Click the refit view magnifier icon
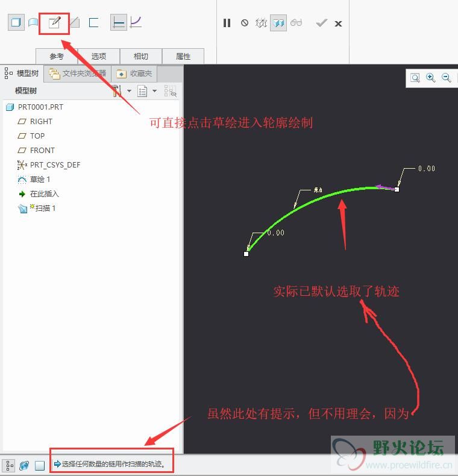Viewport: 458px width, 476px height. [415, 78]
